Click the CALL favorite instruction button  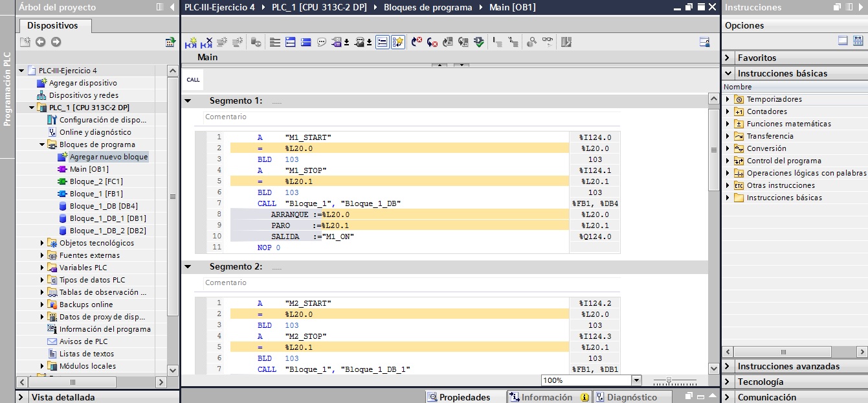pos(193,80)
